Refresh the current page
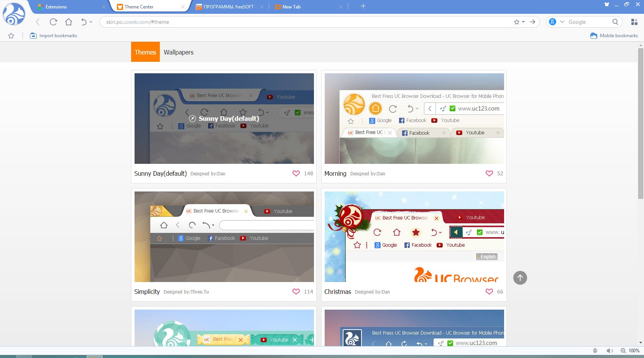Image resolution: width=644 pixels, height=358 pixels. (53, 22)
